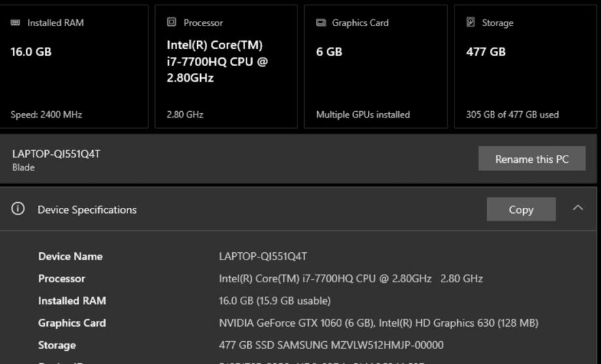Click the Device Specifications header title
Viewport: 601px width, 364px height.
pos(87,210)
